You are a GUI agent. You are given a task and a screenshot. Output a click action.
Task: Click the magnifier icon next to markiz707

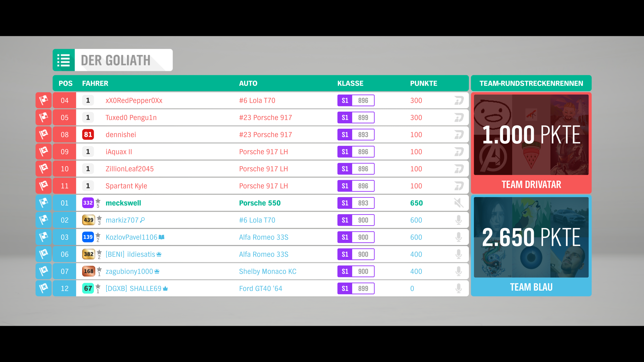click(142, 220)
